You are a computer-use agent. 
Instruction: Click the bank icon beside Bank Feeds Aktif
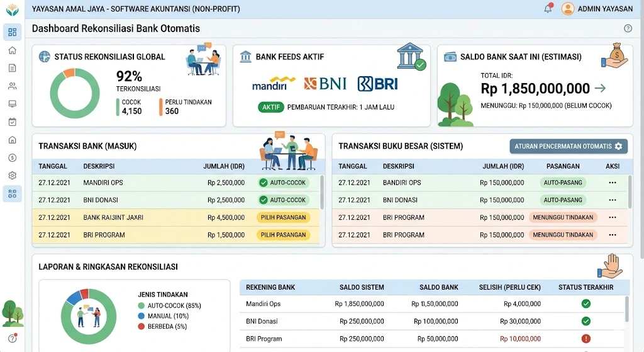(246, 56)
